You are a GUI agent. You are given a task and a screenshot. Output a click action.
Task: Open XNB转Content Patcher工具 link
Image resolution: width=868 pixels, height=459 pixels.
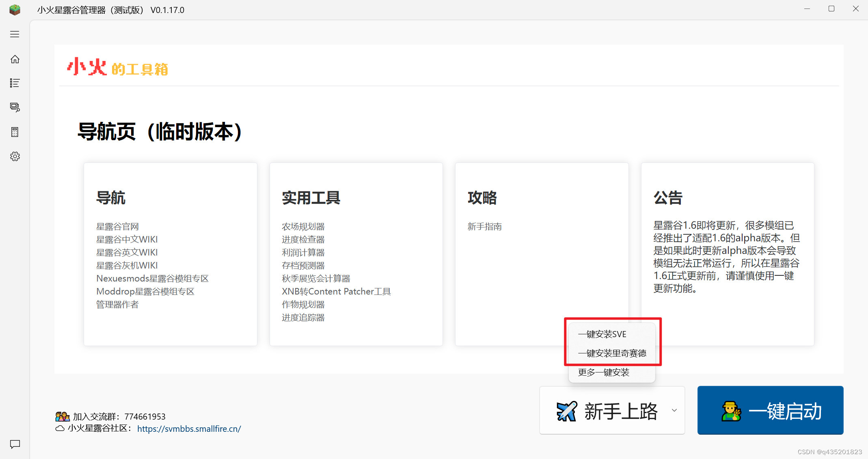point(336,292)
